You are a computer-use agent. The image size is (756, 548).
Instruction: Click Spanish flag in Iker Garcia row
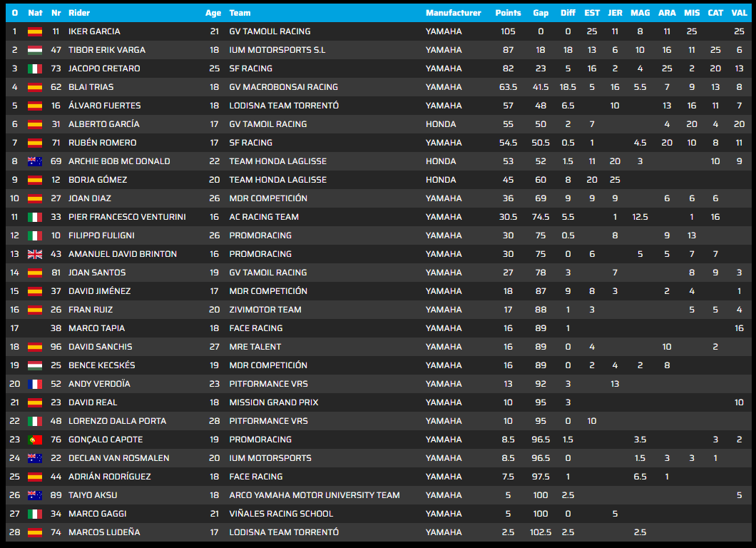35,32
